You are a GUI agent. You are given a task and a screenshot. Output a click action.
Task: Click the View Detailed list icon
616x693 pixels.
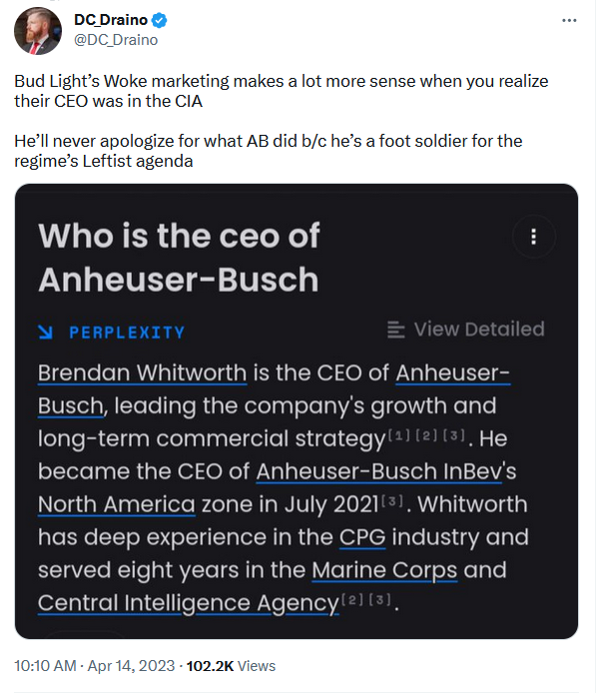(395, 330)
